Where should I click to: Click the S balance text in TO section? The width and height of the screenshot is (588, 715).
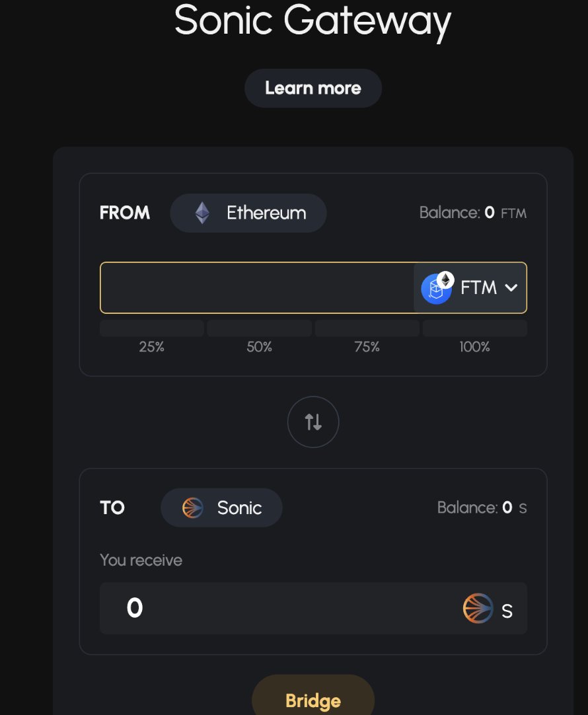click(x=482, y=508)
